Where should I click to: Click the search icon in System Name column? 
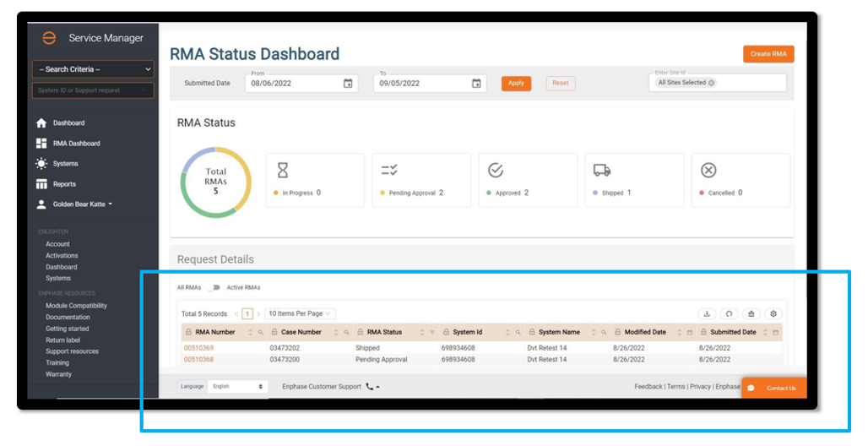pyautogui.click(x=604, y=333)
